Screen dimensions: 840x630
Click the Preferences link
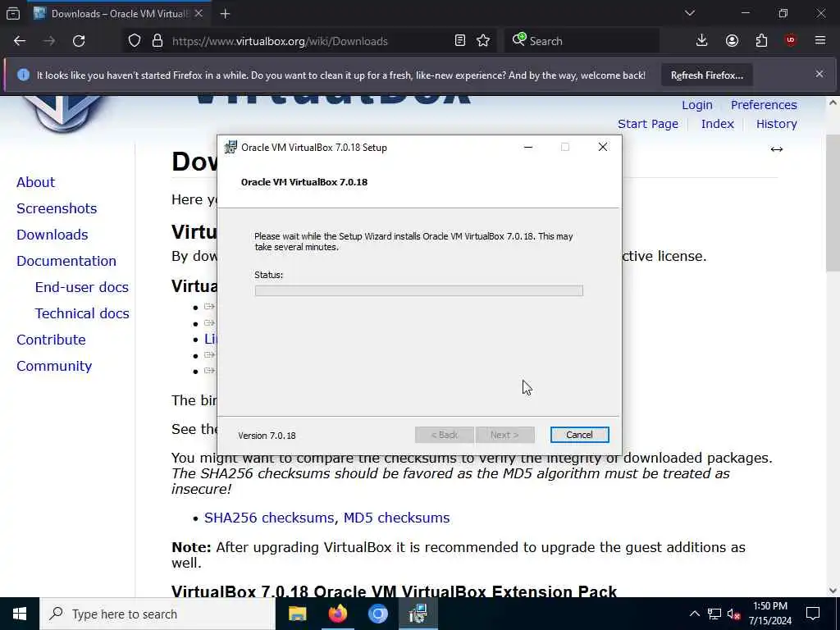[764, 105]
